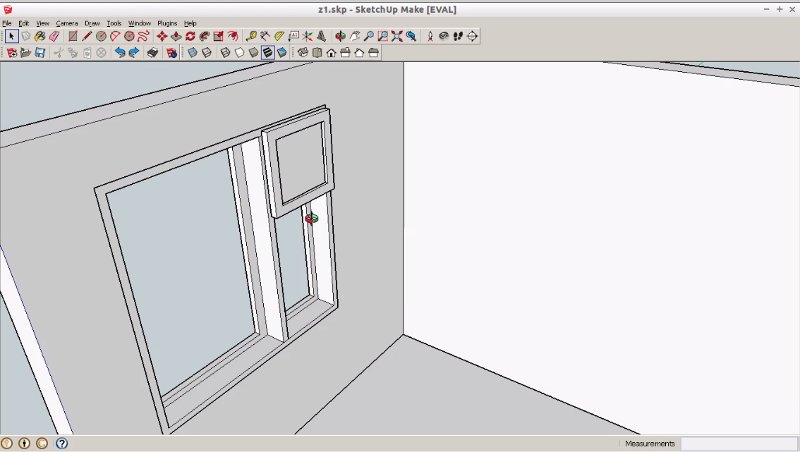Set Right standard view
Viewport: 800px width, 452px height.
[345, 53]
